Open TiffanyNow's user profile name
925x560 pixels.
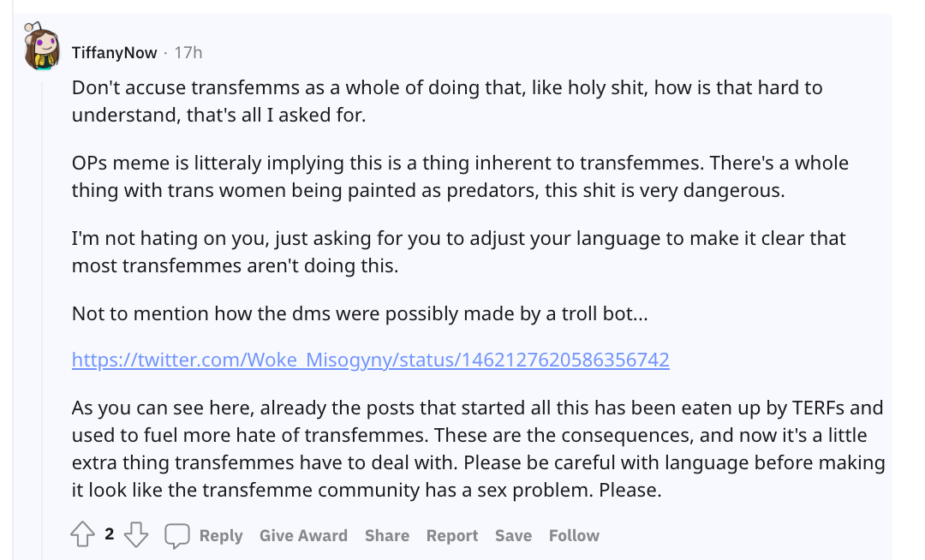(115, 53)
